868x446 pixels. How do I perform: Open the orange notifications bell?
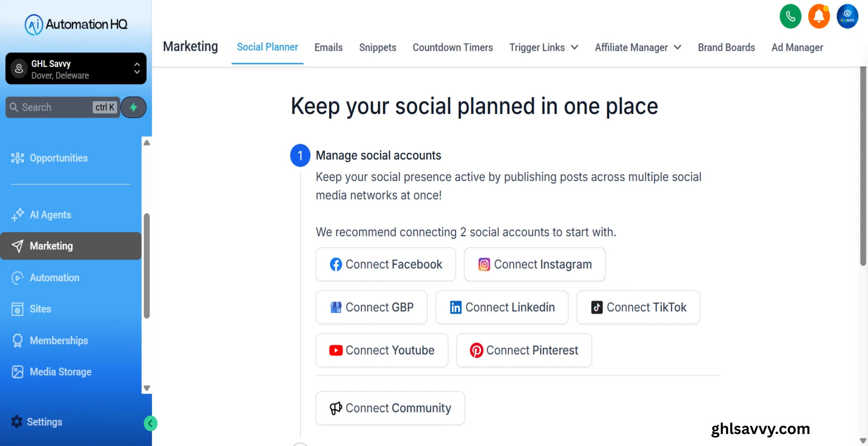click(819, 17)
